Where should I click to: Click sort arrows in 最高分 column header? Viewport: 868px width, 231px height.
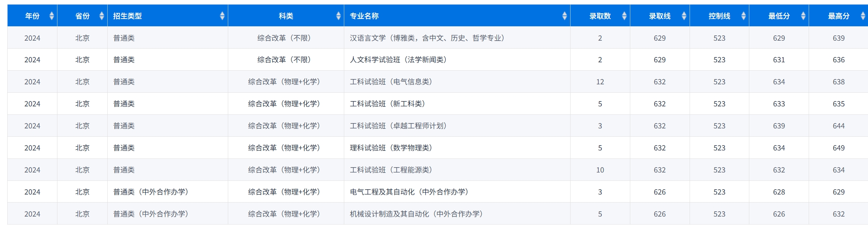pos(863,16)
